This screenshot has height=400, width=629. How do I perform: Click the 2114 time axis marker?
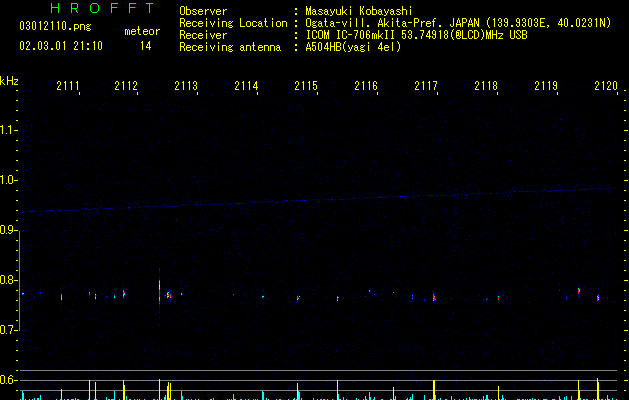coord(246,86)
